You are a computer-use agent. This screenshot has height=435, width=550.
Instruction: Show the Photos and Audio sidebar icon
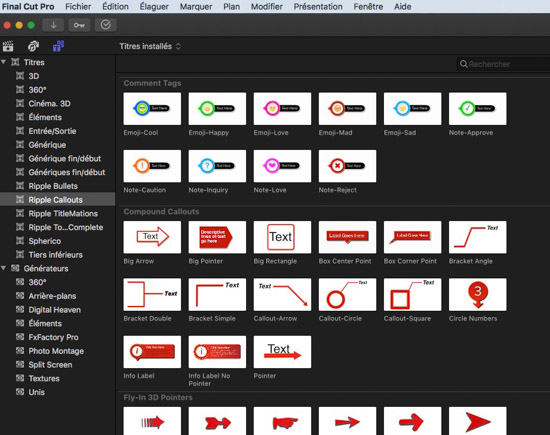click(x=33, y=46)
